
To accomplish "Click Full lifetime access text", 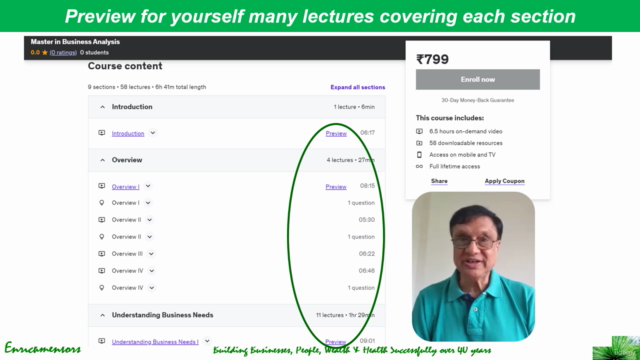I will 455,167.
